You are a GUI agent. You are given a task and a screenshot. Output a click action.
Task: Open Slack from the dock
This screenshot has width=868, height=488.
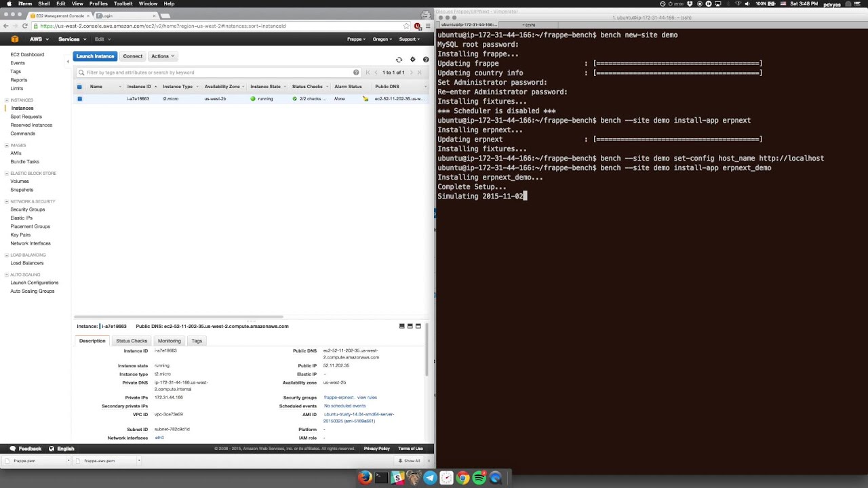pyautogui.click(x=397, y=478)
